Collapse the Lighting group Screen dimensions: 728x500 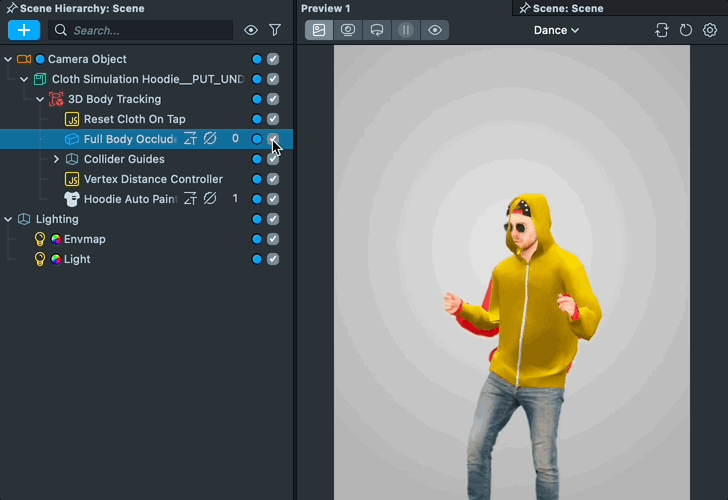coord(9,219)
